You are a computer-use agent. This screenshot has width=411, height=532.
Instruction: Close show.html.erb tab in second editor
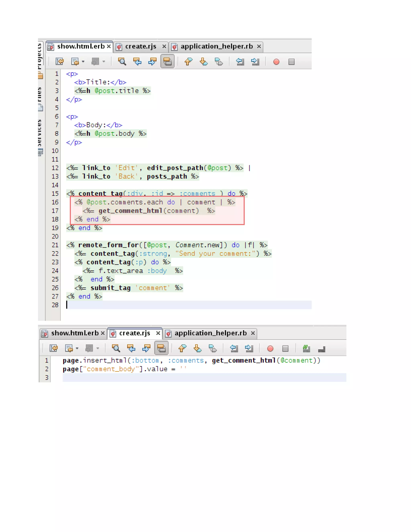click(103, 333)
